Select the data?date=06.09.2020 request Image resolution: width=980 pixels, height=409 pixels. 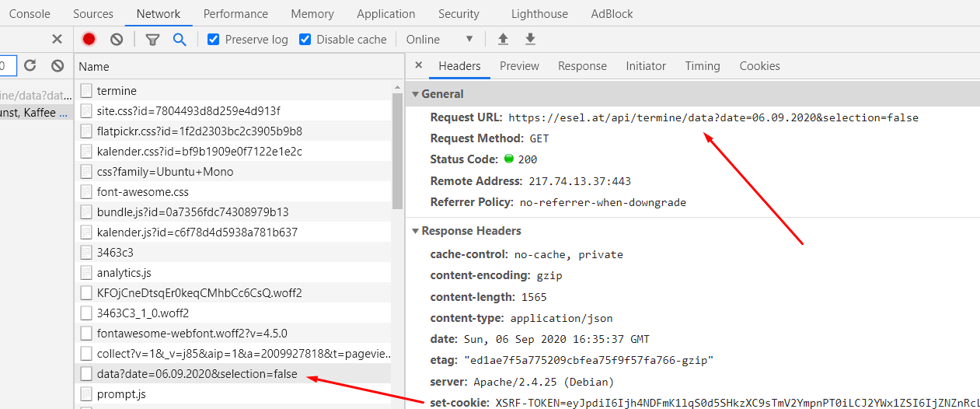234,374
